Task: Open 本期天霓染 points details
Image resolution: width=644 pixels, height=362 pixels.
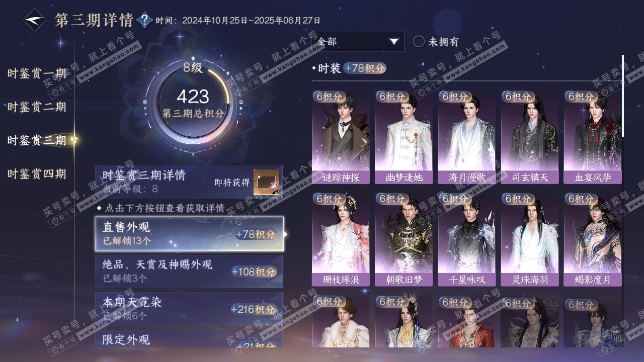Action: coord(189,309)
